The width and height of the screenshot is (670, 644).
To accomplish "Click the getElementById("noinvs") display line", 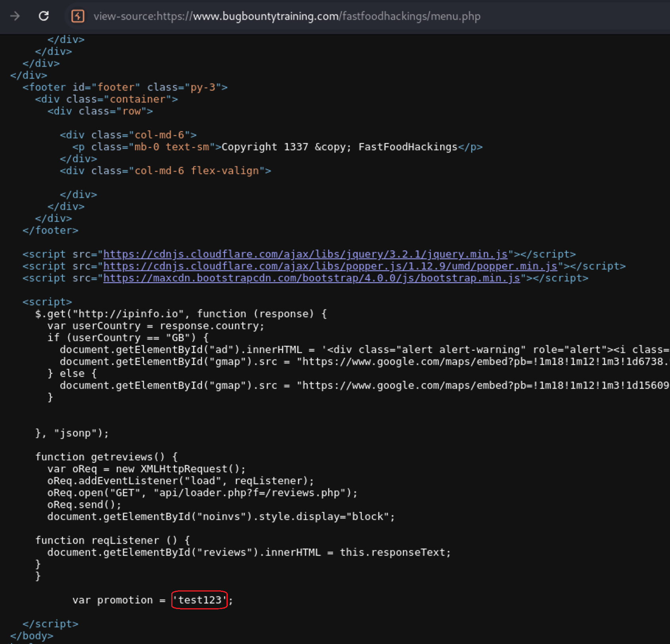I will click(221, 517).
